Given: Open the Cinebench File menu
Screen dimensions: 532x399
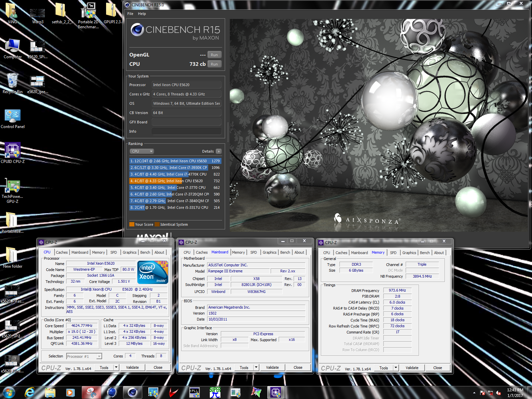Looking at the screenshot, I should (130, 14).
